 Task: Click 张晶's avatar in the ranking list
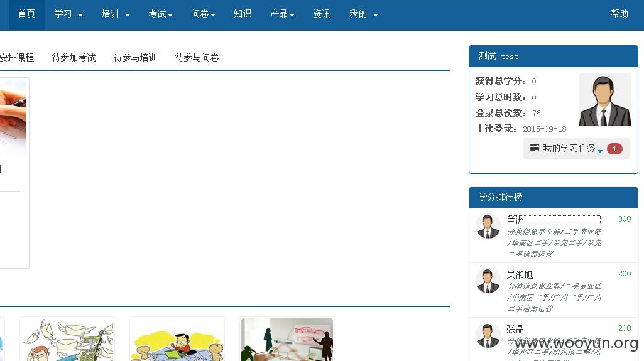pos(488,335)
